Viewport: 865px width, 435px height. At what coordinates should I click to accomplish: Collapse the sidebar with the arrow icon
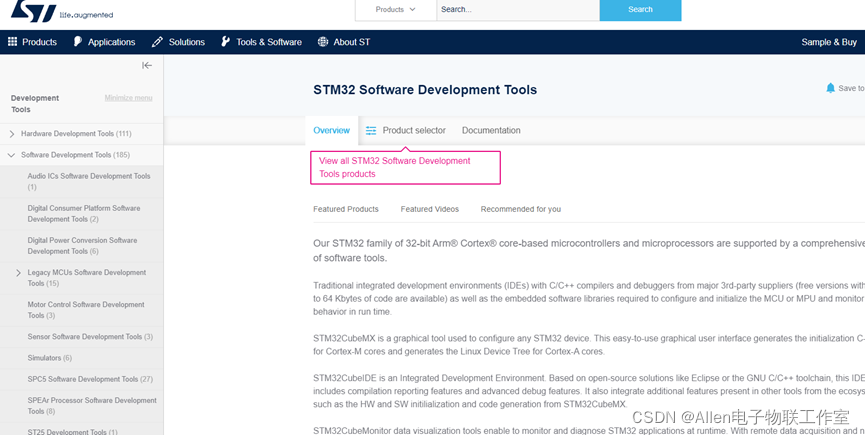tap(147, 66)
